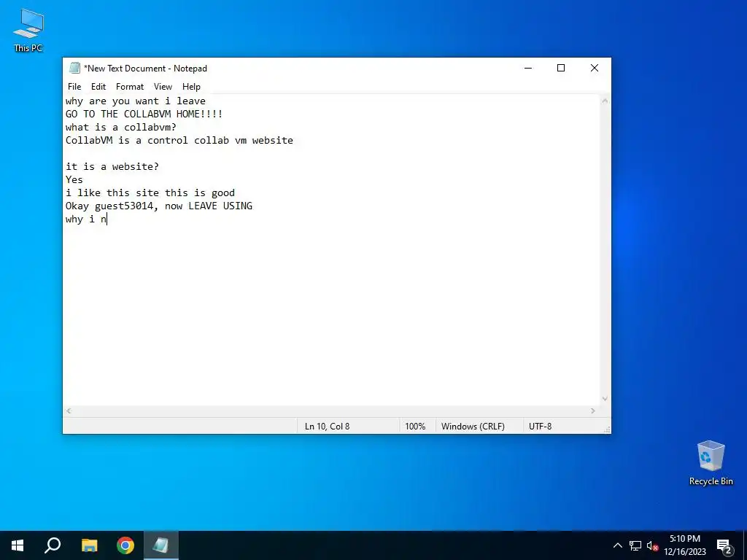Click the 100% zoom status entry

(415, 426)
